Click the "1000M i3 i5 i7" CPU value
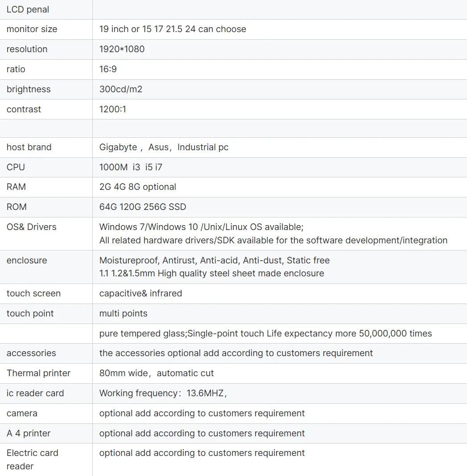This screenshot has width=467, height=476. pyautogui.click(x=131, y=167)
